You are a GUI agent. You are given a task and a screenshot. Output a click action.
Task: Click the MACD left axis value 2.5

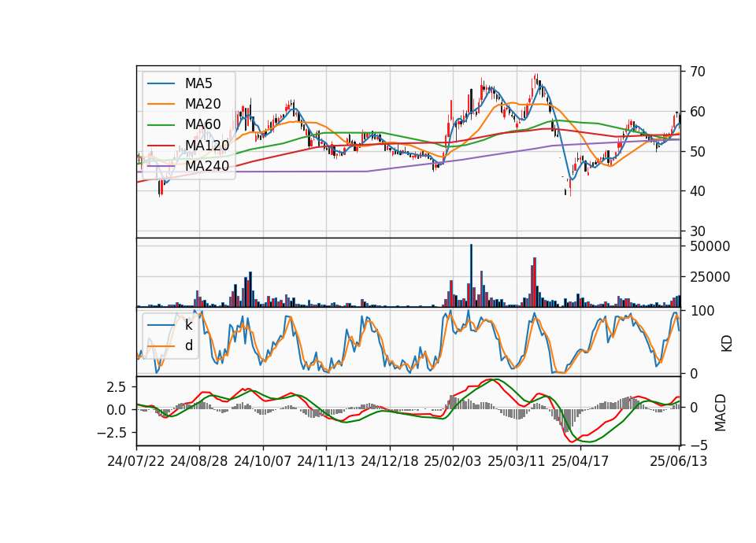coord(116,387)
